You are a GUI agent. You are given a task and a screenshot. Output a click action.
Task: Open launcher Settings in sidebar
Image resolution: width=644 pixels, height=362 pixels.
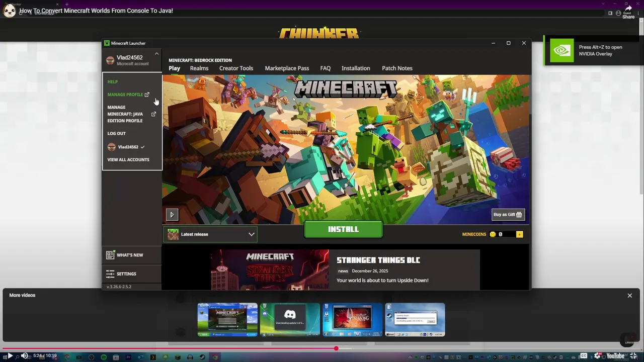tap(132, 274)
